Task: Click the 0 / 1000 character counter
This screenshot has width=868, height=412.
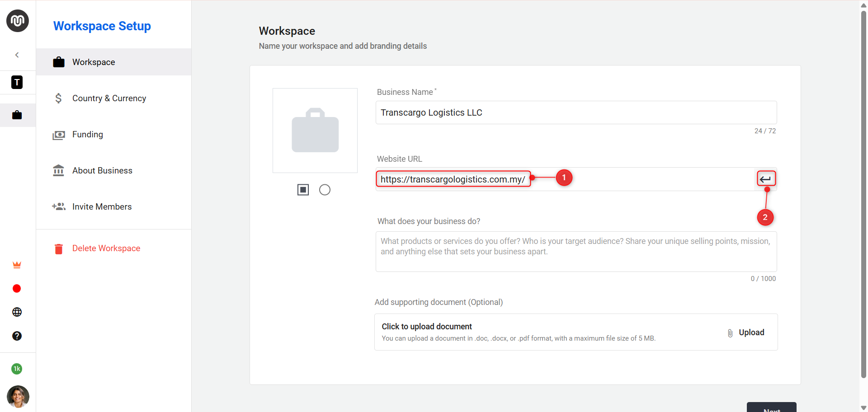Action: pos(763,279)
